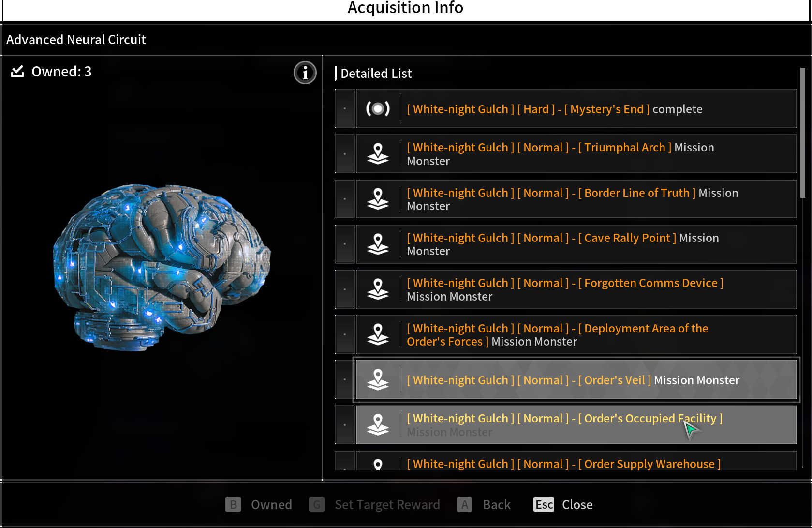Click the Advanced Neural Circuit brain image
This screenshot has height=528, width=812.
(162, 267)
